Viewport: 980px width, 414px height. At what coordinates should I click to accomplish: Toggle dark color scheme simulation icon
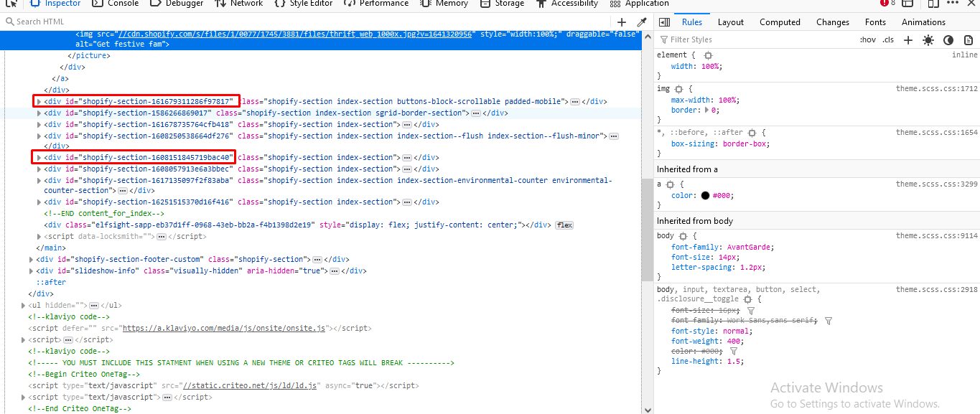[x=948, y=40]
